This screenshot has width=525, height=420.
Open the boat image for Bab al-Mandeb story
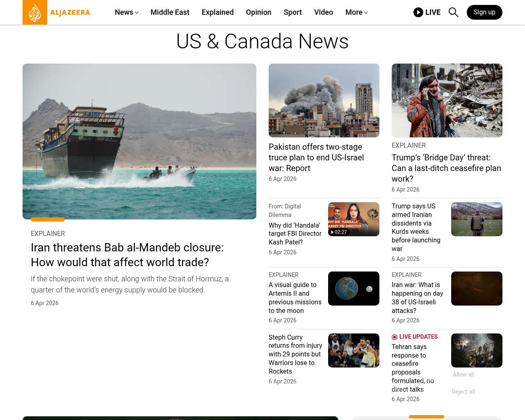(x=139, y=142)
